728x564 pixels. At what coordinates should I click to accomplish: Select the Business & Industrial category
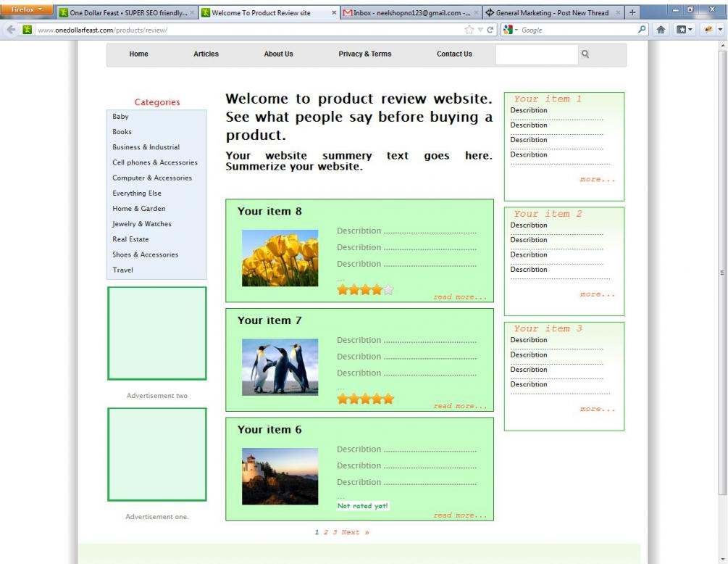[x=146, y=147]
